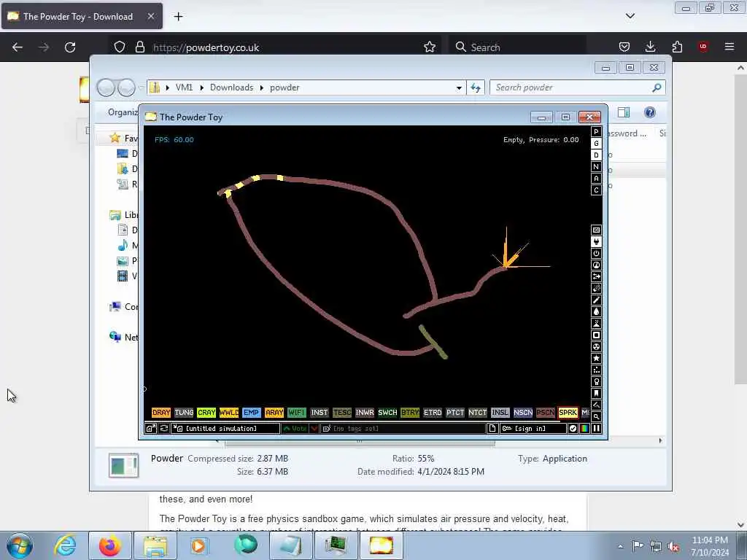The image size is (747, 560).
Task: Select the EMP element
Action: pos(252,413)
